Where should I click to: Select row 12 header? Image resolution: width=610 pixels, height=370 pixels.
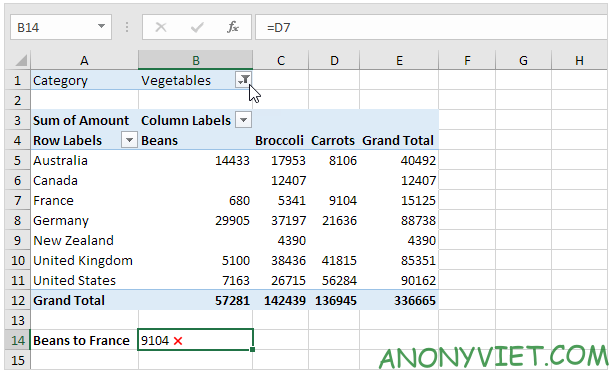[18, 300]
